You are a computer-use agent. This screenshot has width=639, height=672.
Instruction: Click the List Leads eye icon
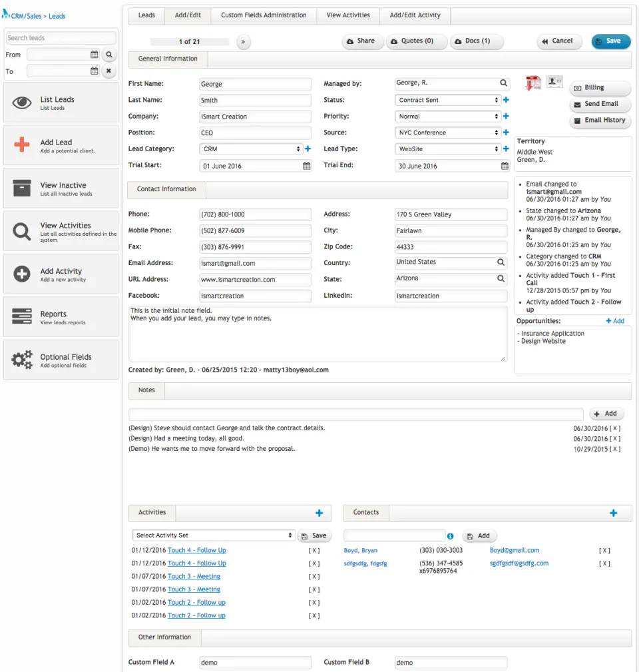pos(22,103)
